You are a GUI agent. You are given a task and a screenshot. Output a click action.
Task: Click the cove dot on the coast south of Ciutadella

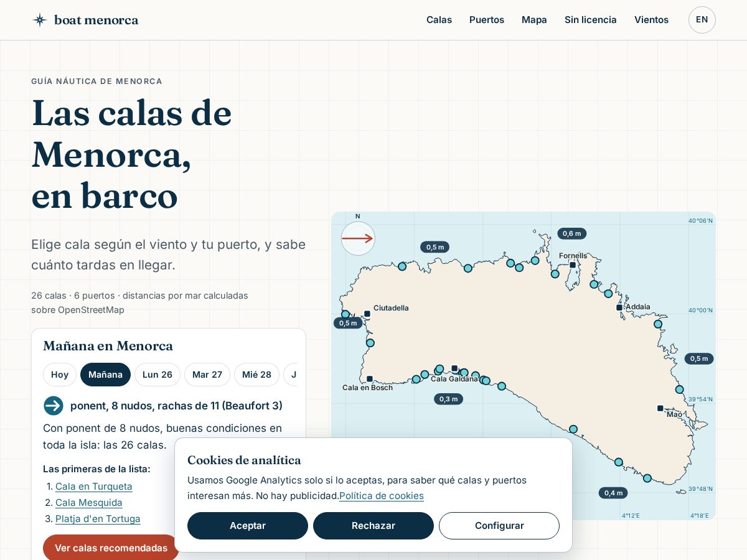click(x=370, y=343)
